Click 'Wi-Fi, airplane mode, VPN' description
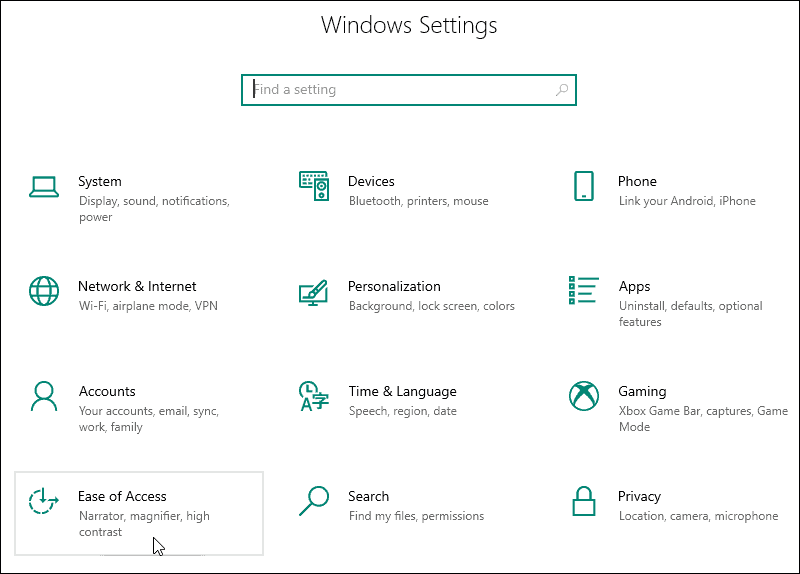800x574 pixels. pos(148,306)
